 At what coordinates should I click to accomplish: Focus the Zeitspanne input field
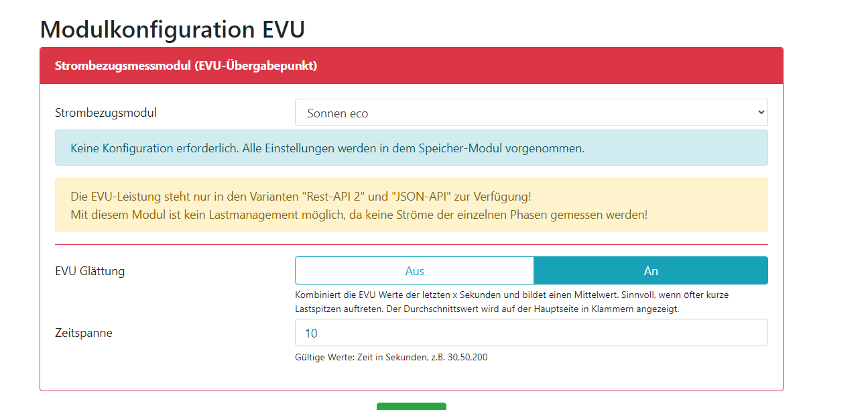click(531, 333)
